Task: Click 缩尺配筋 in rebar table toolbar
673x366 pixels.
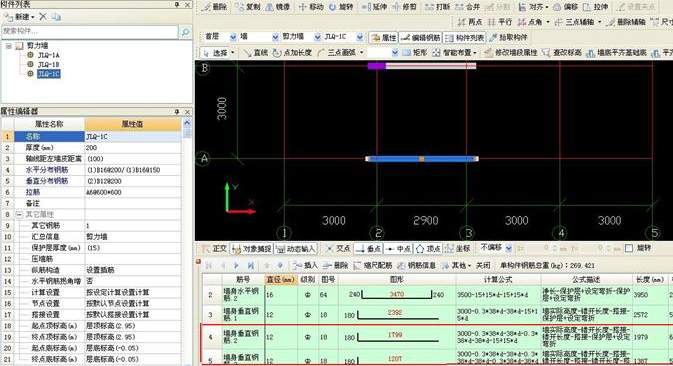Action: tap(373, 265)
